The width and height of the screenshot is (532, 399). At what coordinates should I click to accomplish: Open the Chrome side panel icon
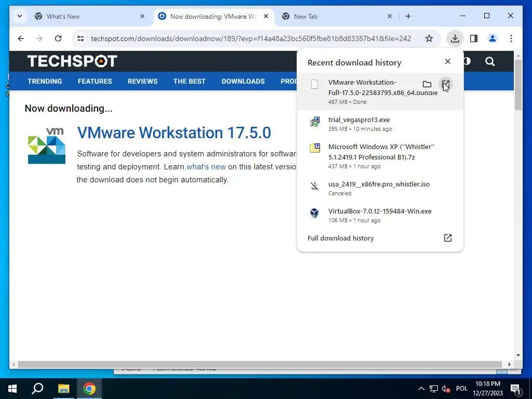tap(474, 38)
